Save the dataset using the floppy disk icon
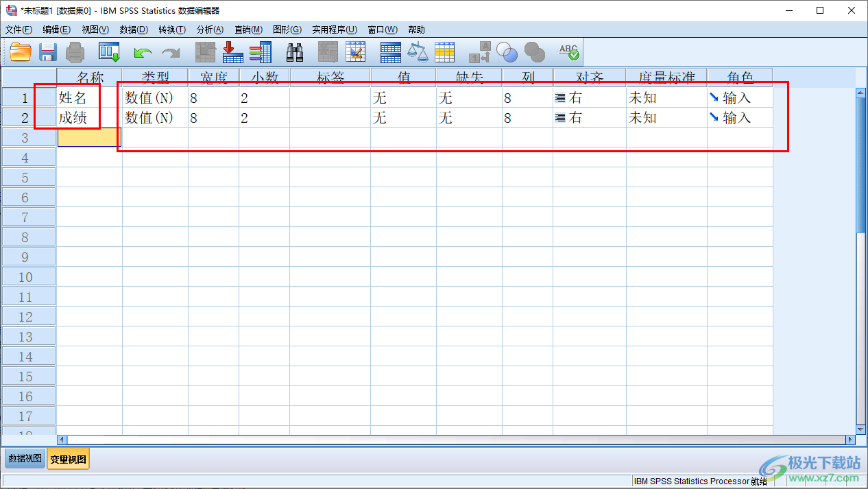This screenshot has height=489, width=868. pos(47,52)
